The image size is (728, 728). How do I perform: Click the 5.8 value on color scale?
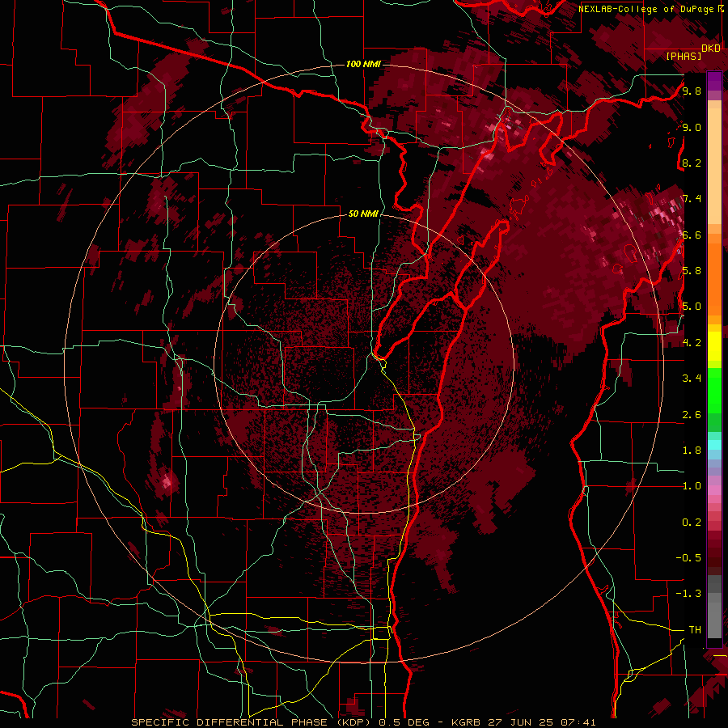(x=692, y=271)
